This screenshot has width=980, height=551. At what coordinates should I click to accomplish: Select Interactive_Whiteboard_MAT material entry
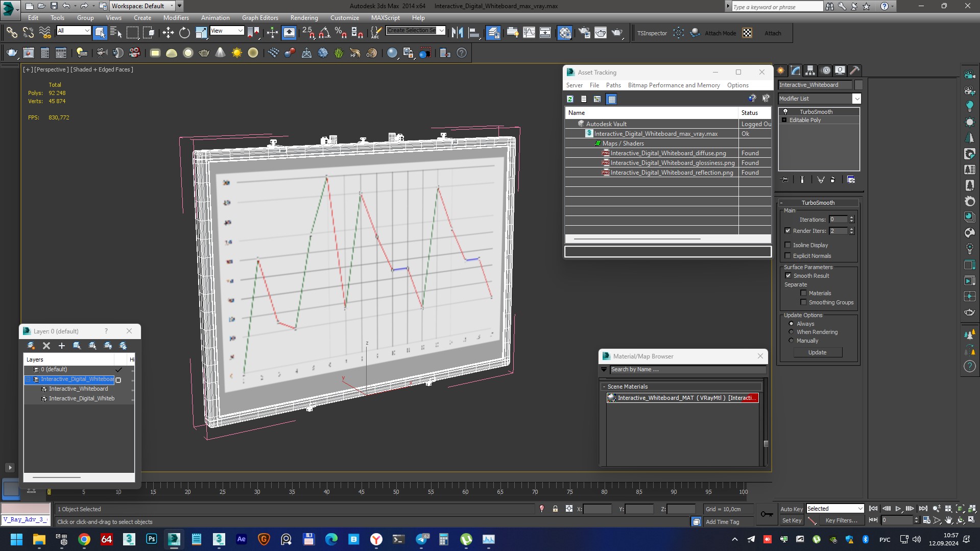coord(683,398)
